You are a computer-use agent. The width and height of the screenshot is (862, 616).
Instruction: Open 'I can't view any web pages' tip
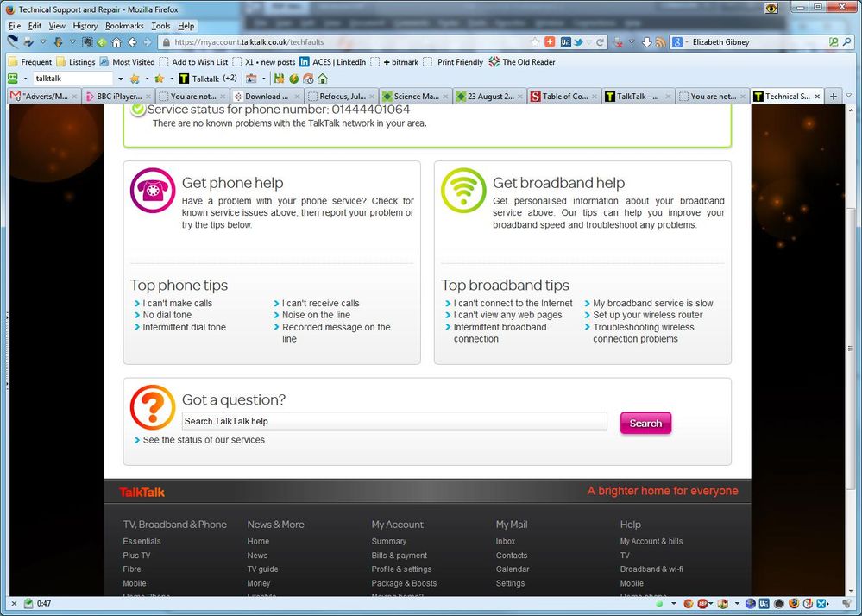point(507,315)
